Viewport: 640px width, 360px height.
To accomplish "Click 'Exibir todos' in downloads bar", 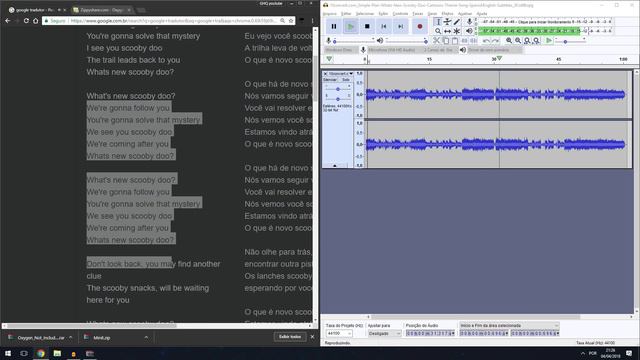I will (x=290, y=337).
